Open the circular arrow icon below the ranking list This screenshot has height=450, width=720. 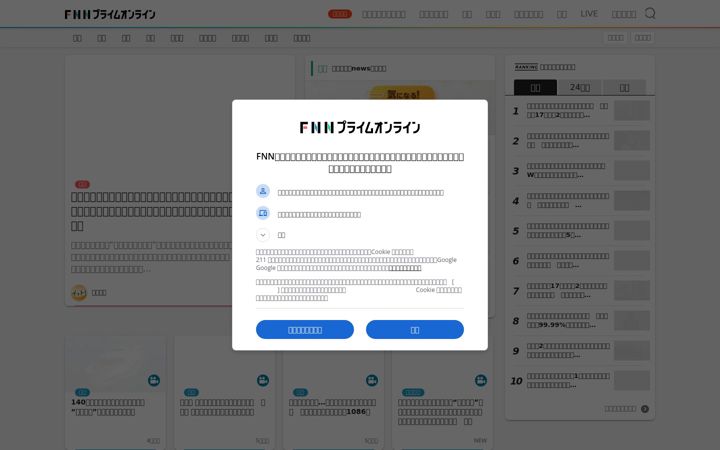point(645,409)
